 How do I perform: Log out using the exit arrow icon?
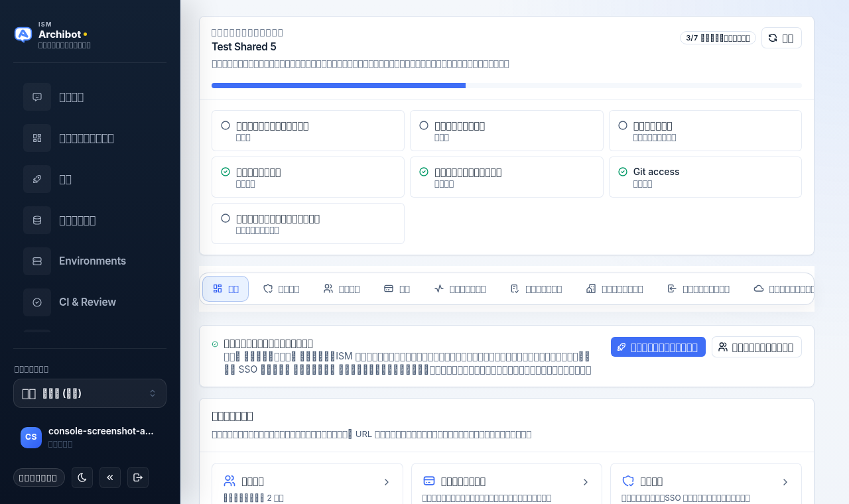[138, 477]
